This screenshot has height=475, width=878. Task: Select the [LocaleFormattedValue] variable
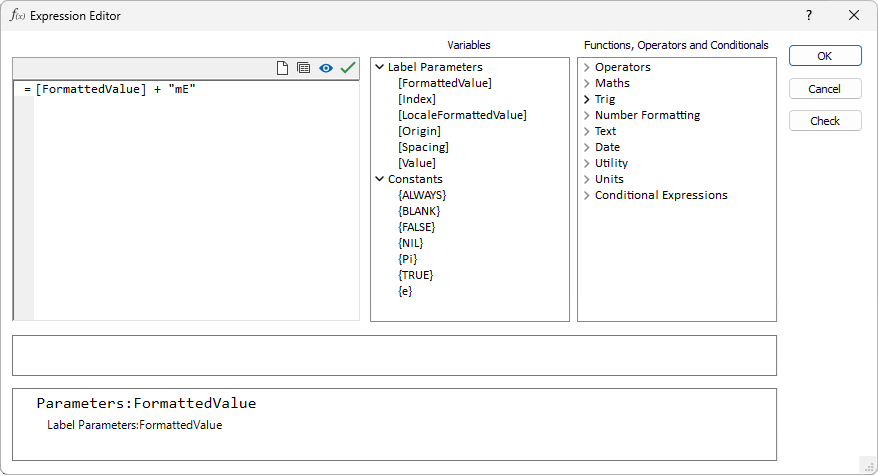click(x=462, y=115)
